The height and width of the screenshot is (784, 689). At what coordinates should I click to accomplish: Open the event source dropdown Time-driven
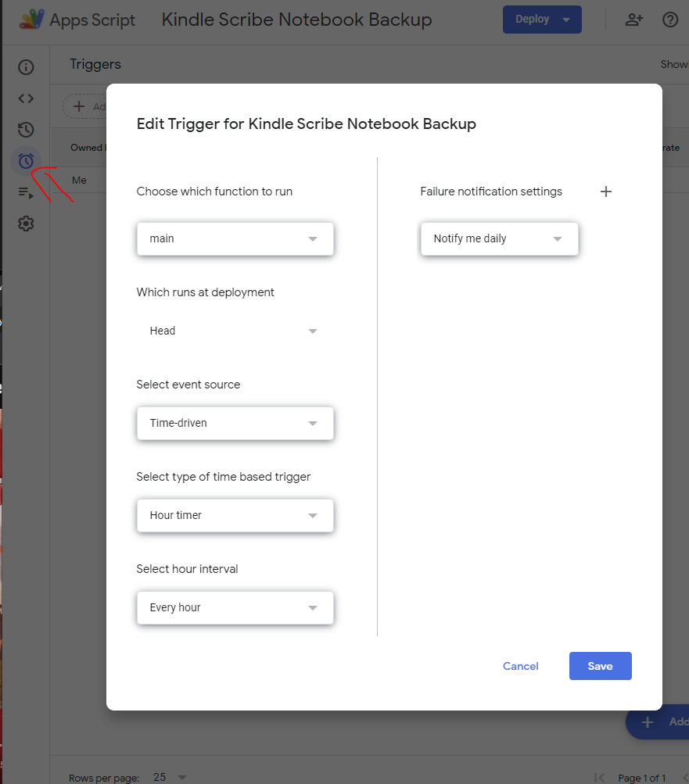click(235, 423)
